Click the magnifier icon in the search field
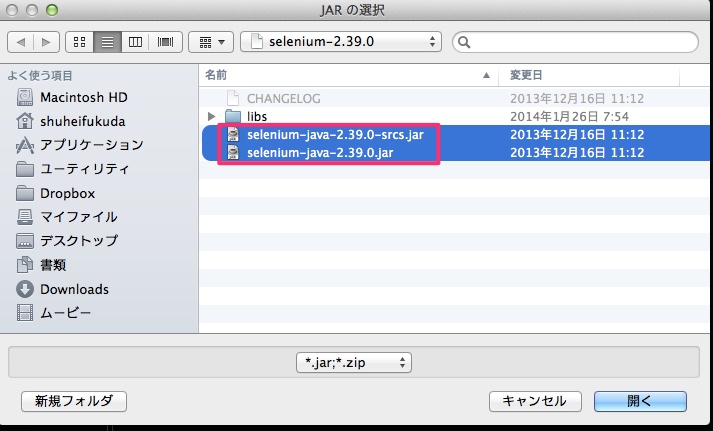 click(x=464, y=42)
